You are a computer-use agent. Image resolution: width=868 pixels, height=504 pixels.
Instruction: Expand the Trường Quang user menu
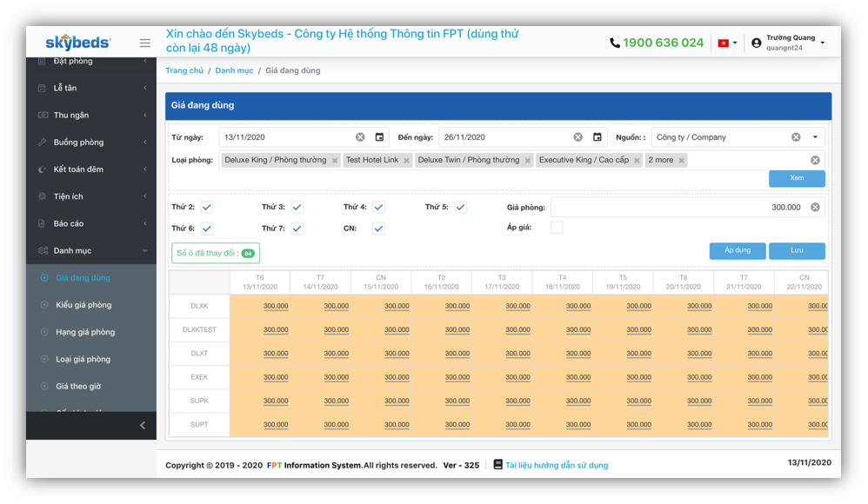(822, 43)
